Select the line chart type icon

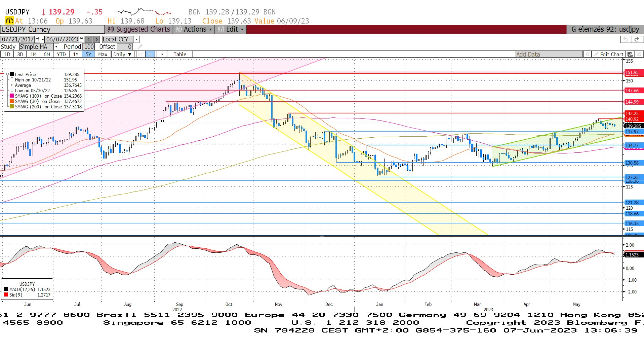pos(141,54)
